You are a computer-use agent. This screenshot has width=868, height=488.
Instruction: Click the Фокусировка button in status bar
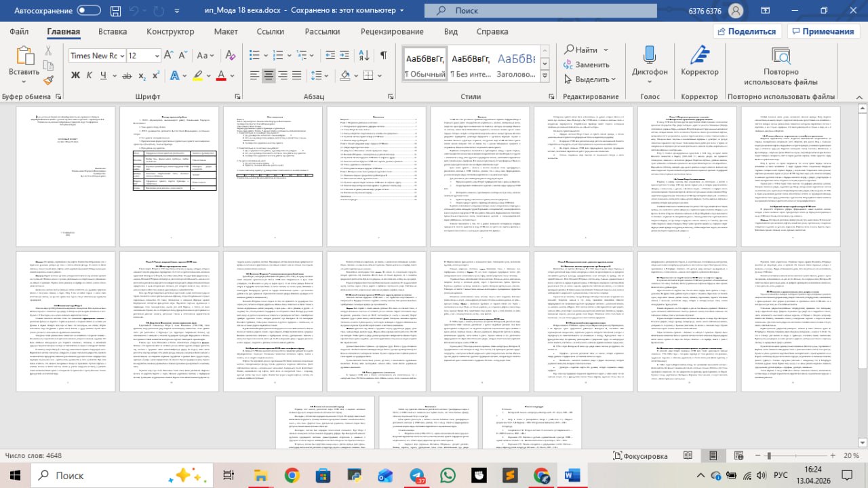642,456
